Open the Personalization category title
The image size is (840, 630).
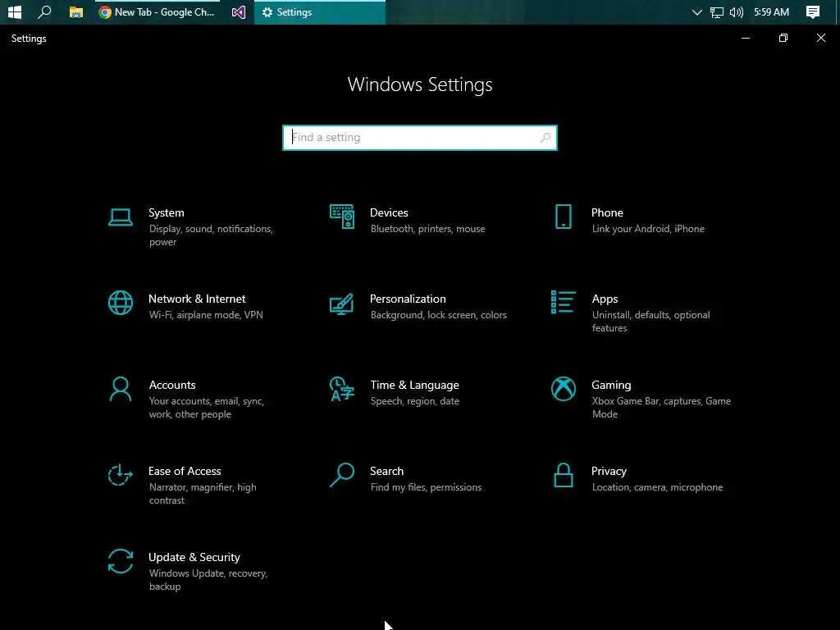coord(408,299)
